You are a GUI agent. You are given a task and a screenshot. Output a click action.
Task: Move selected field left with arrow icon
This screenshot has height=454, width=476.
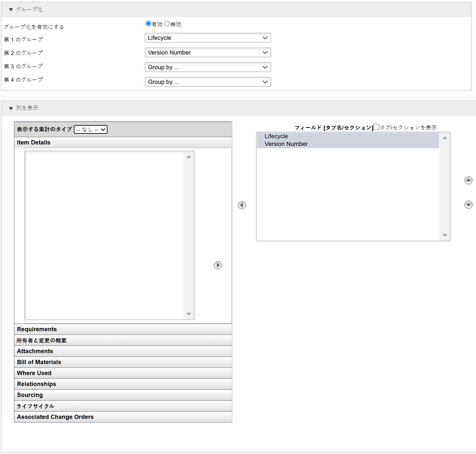(242, 205)
